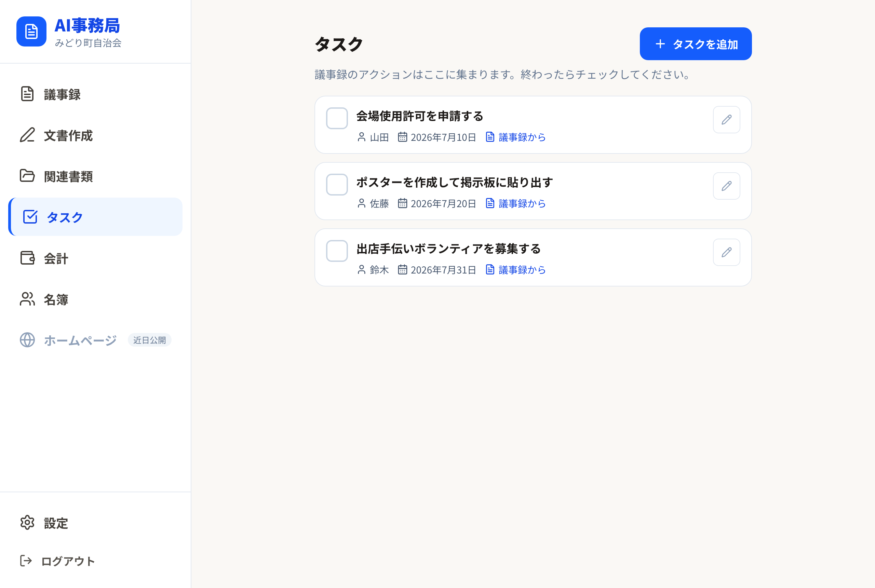This screenshot has height=588, width=875.
Task: Open 議事録から link for 佐藤's task
Action: click(516, 203)
